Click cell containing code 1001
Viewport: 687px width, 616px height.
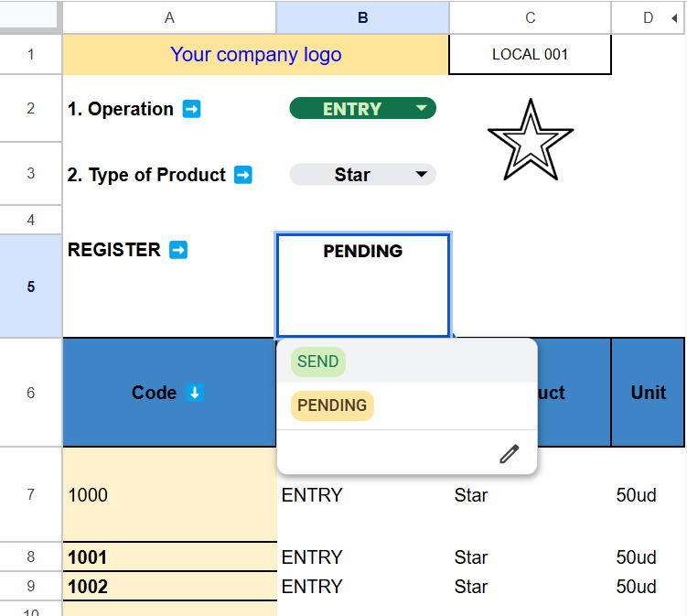pos(170,557)
